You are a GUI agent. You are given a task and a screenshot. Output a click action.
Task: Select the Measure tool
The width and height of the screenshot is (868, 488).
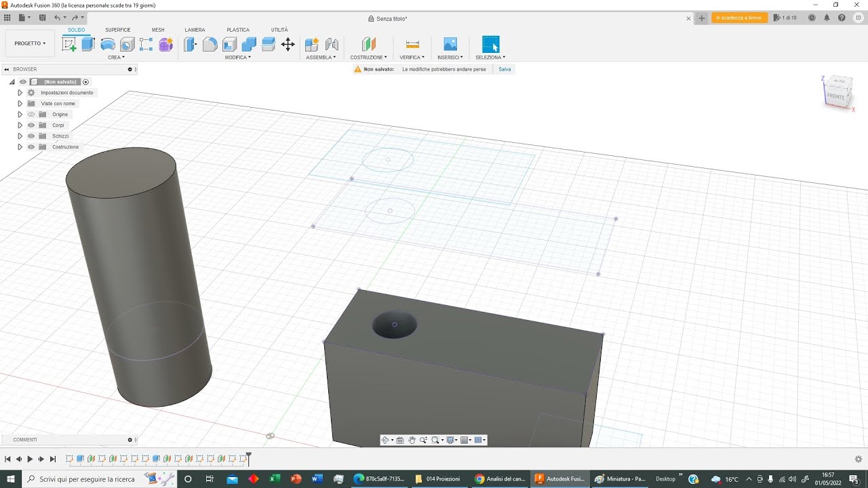[x=412, y=45]
